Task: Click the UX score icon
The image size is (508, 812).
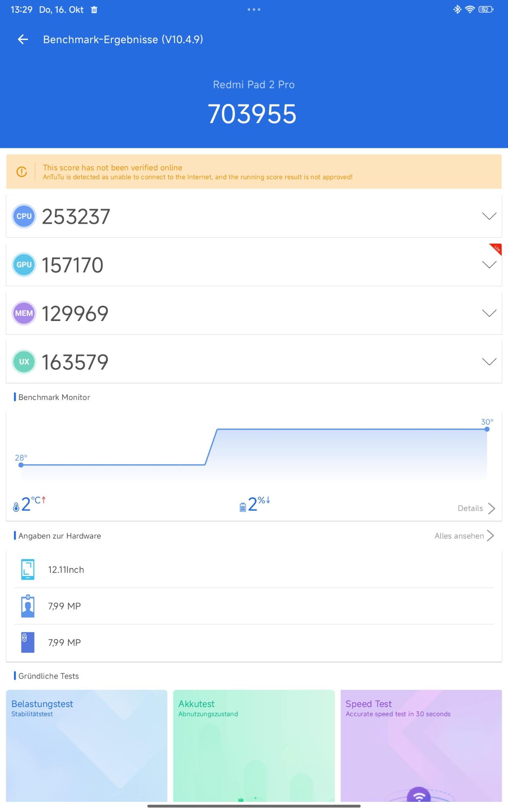Action: pos(24,362)
